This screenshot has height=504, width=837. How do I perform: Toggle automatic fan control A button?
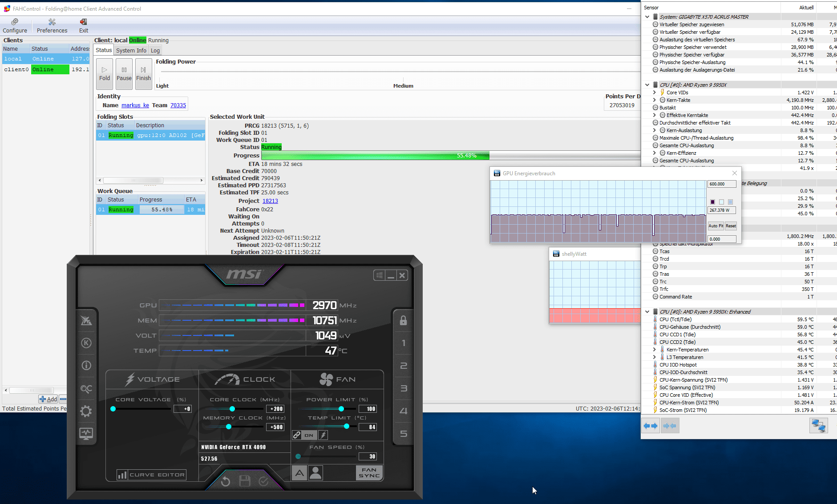click(x=299, y=473)
